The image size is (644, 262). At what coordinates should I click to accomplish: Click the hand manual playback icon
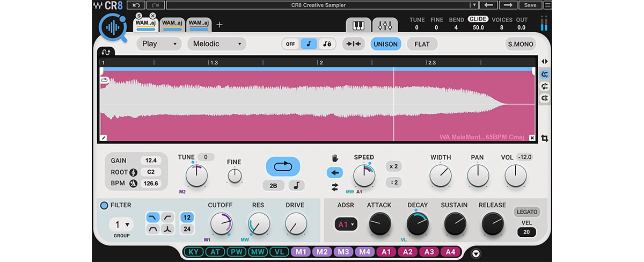click(x=335, y=158)
